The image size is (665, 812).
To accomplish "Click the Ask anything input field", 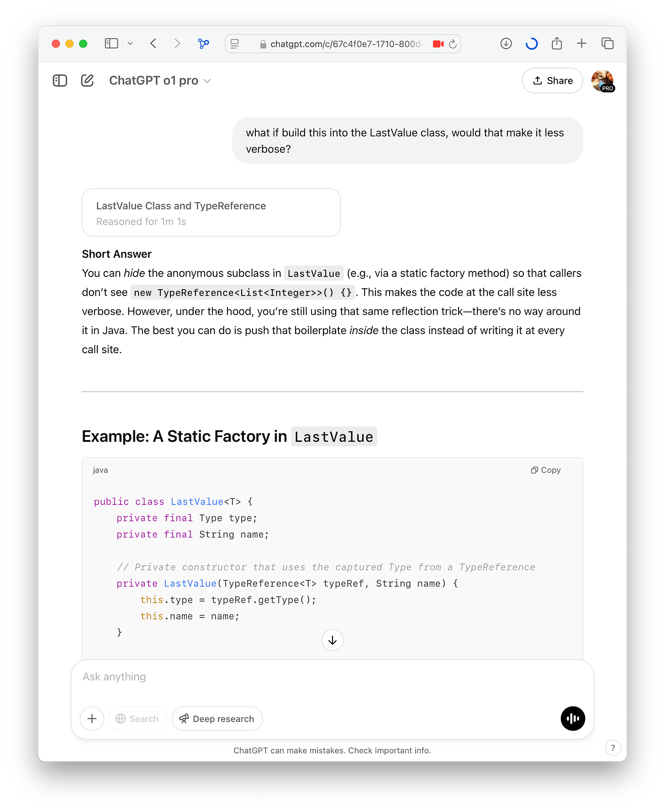I will click(x=332, y=677).
